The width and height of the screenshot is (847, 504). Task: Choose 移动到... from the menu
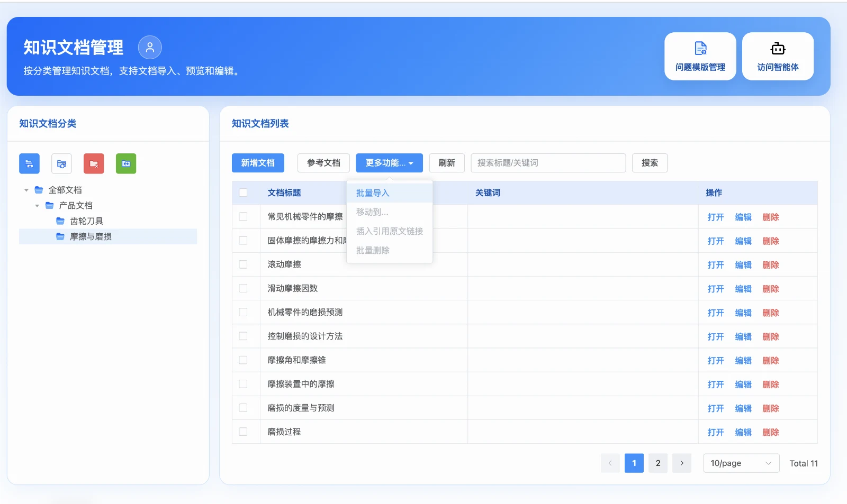click(x=390, y=212)
